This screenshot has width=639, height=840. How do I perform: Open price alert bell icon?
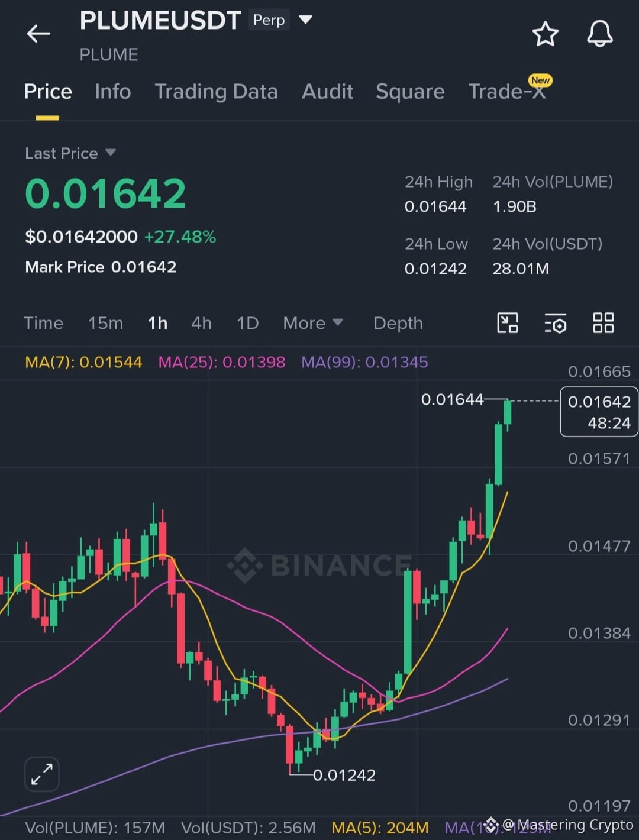coord(599,34)
